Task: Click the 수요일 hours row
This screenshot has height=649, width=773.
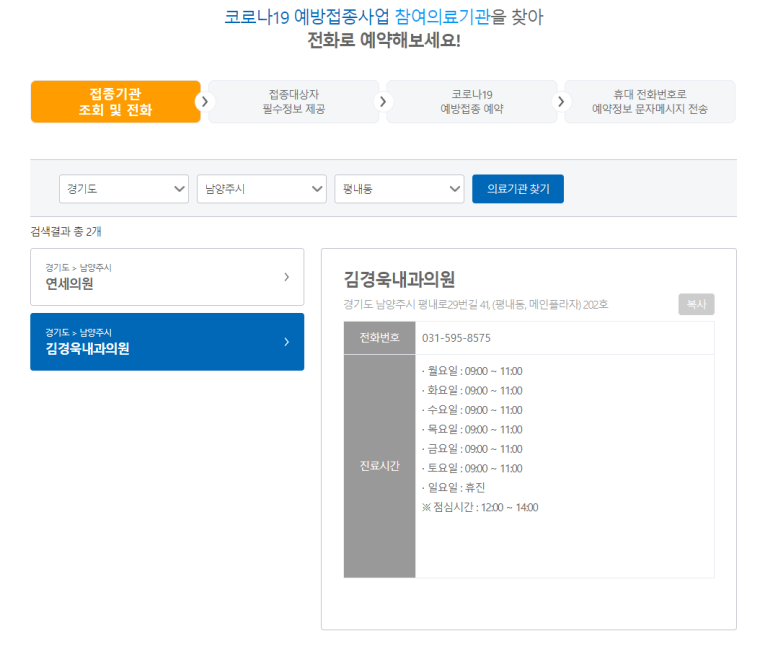Action: pyautogui.click(x=472, y=410)
